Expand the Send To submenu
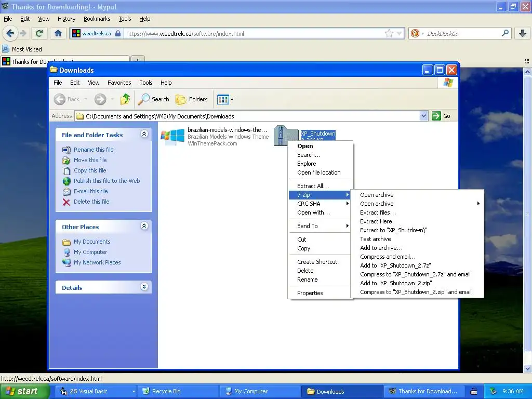Image resolution: width=532 pixels, height=399 pixels. pyautogui.click(x=320, y=226)
